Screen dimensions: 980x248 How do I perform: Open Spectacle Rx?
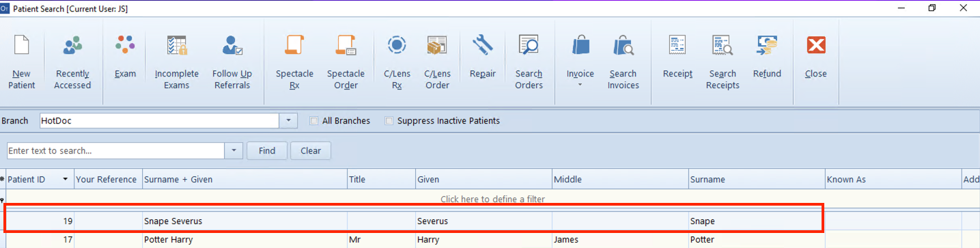(x=294, y=62)
